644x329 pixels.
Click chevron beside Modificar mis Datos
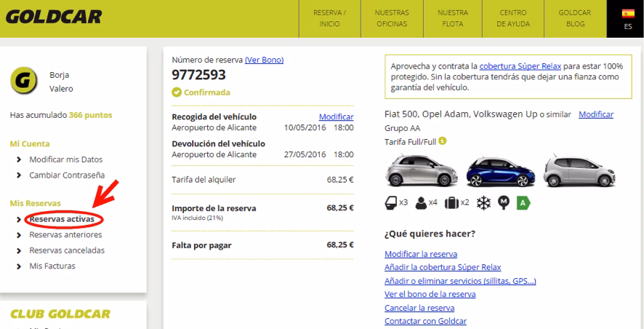pos(18,159)
